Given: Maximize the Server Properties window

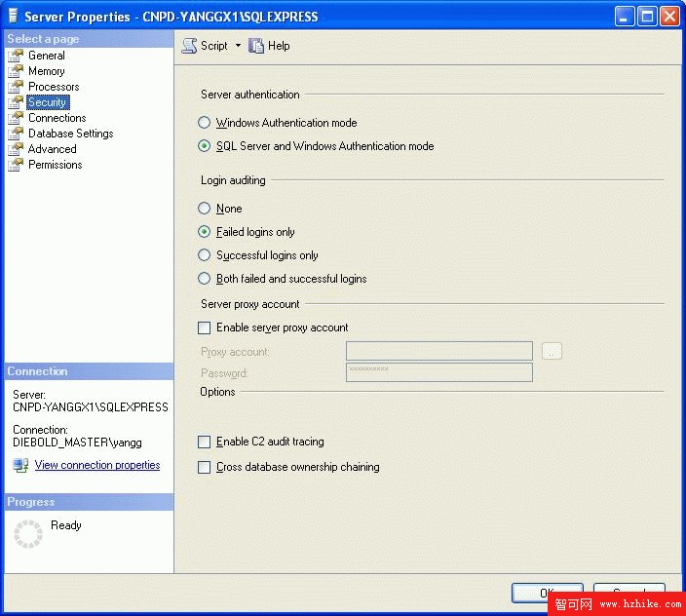Looking at the screenshot, I should pos(647,17).
